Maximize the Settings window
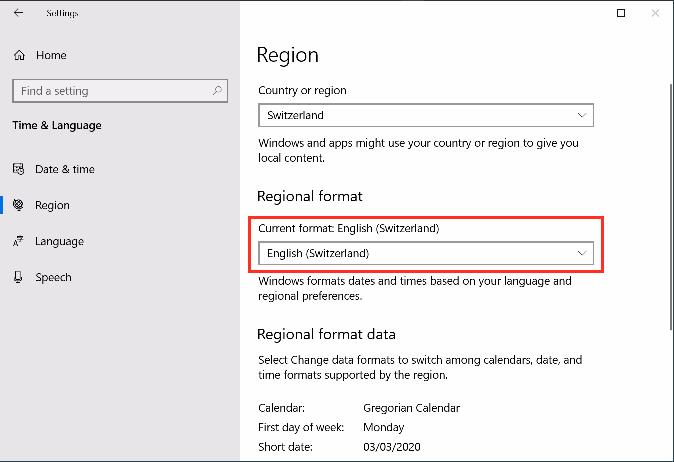Screen dimensions: 674x462 click(x=621, y=14)
